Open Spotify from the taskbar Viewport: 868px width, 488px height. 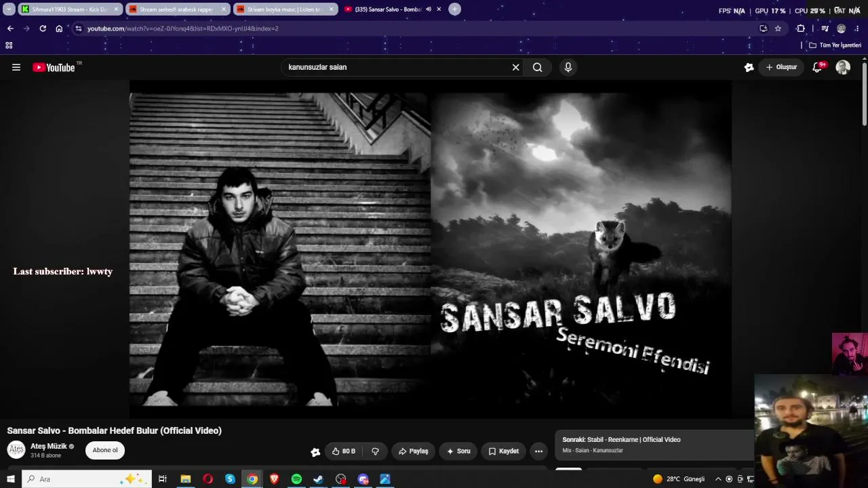pos(296,479)
